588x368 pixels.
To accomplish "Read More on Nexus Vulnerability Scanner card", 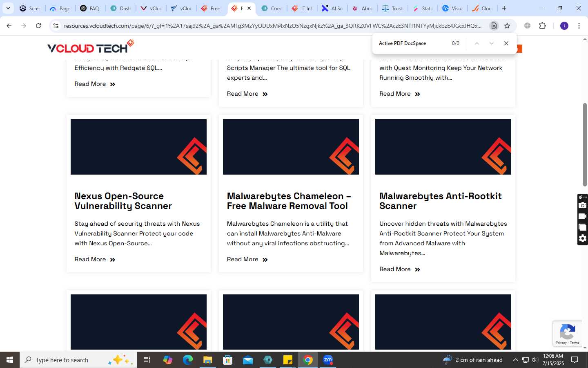I will click(95, 259).
